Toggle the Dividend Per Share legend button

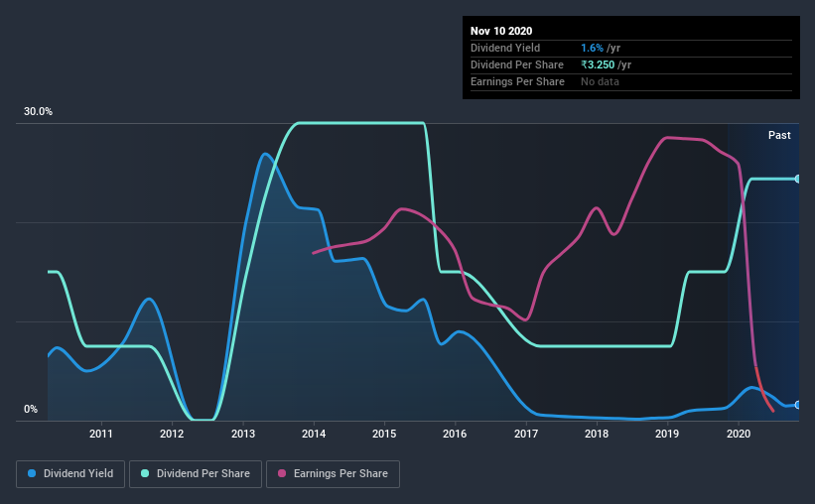point(196,474)
